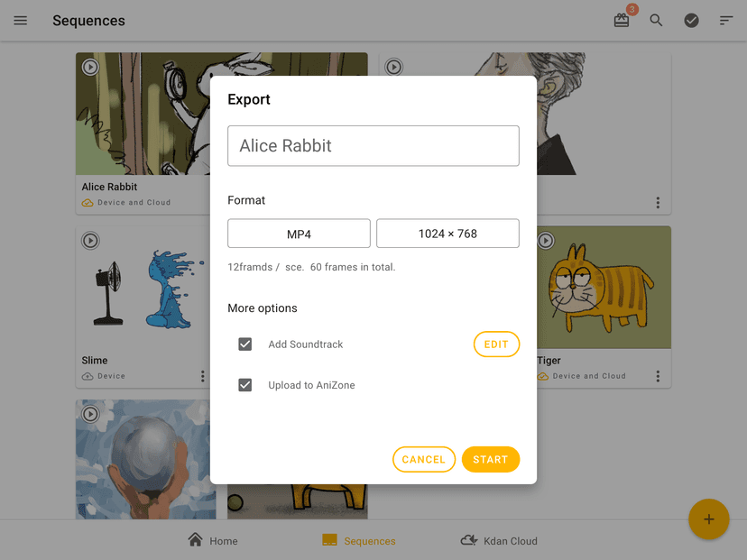Toggle the Upload to AniZone checkbox
The image size is (747, 560).
pyautogui.click(x=244, y=385)
